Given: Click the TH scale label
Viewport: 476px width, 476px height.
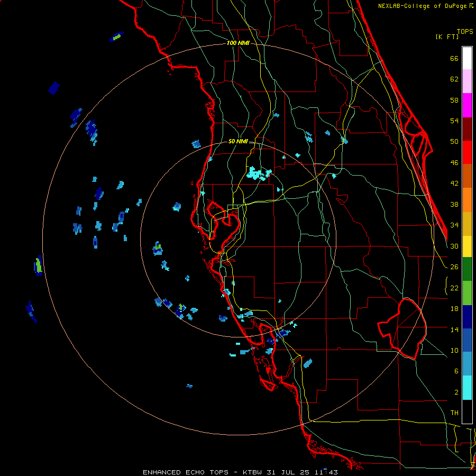Looking at the screenshot, I should click(454, 413).
